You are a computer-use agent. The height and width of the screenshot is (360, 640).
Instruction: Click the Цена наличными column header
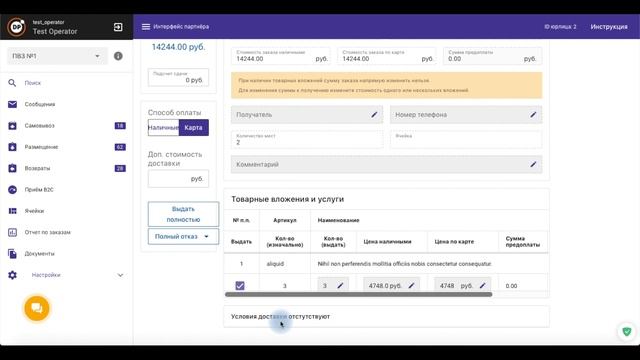coord(387,242)
